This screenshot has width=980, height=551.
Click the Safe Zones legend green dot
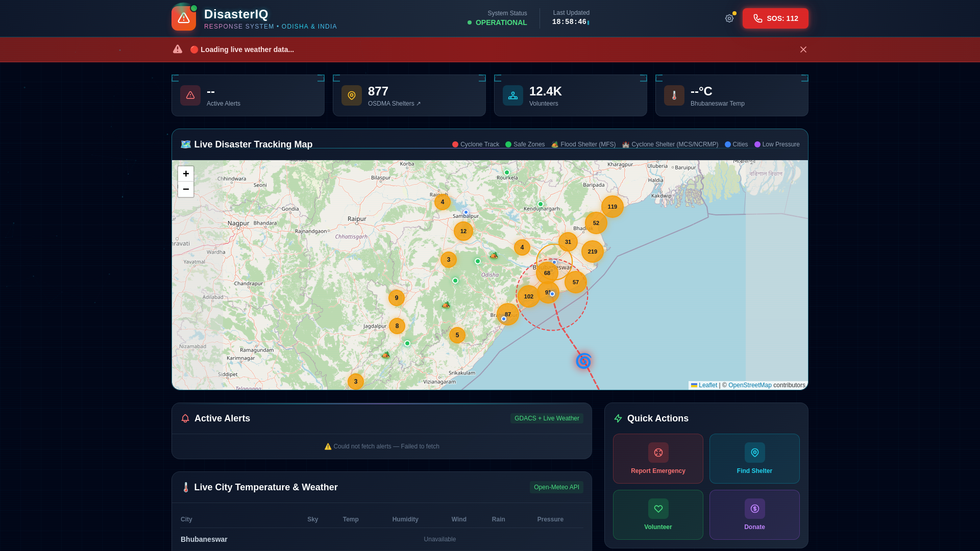508,144
